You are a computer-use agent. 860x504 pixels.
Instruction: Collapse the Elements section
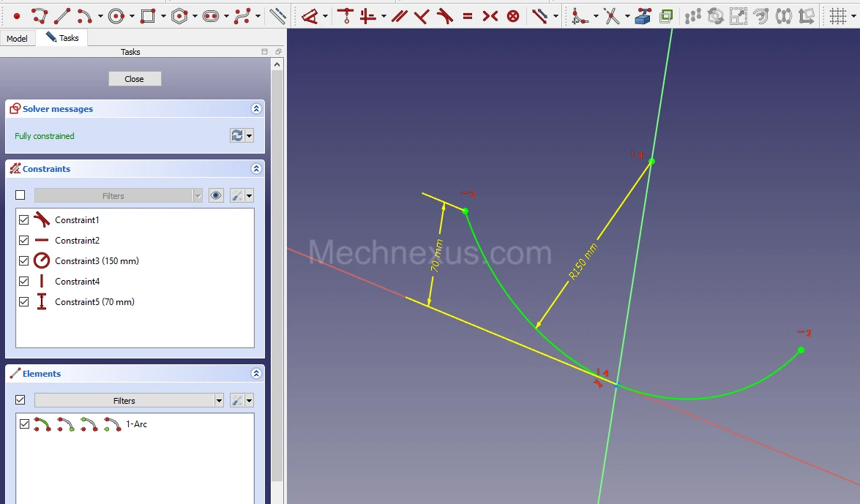coord(256,374)
